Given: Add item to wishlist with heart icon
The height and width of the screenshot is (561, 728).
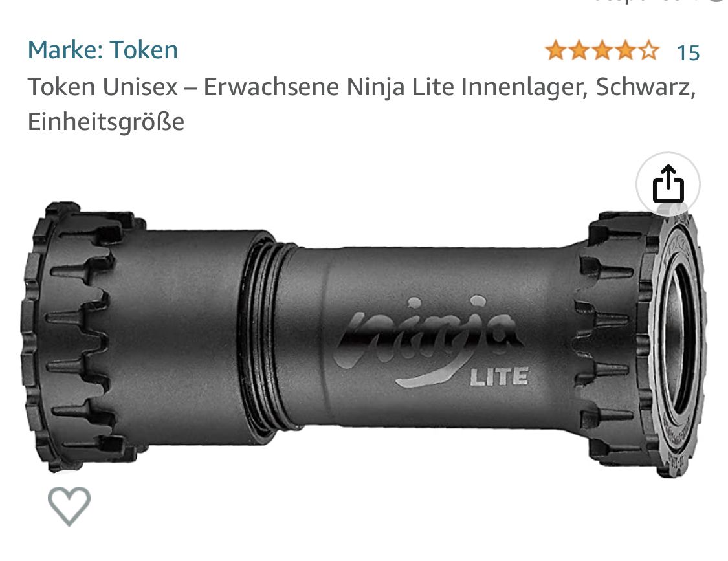Looking at the screenshot, I should [x=69, y=505].
